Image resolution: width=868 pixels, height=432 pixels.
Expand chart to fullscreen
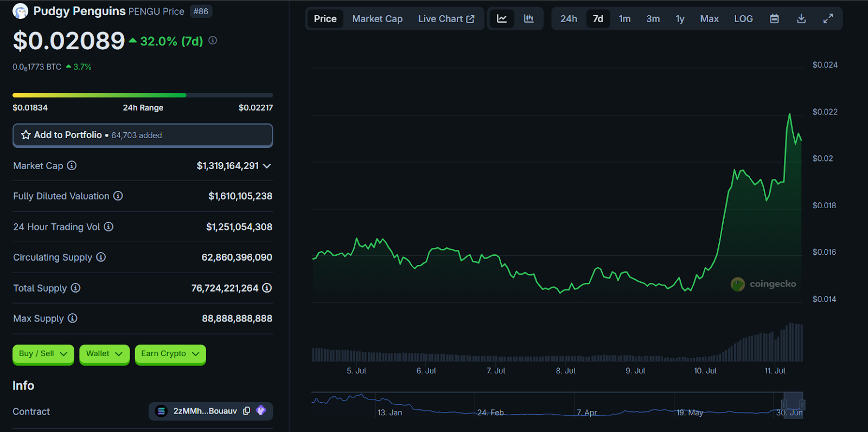coord(828,18)
